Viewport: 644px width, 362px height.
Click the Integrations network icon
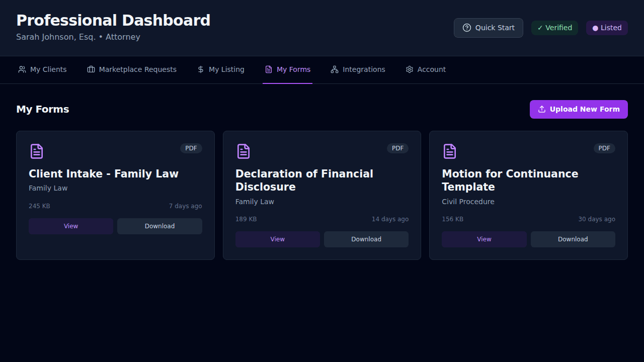pyautogui.click(x=335, y=69)
